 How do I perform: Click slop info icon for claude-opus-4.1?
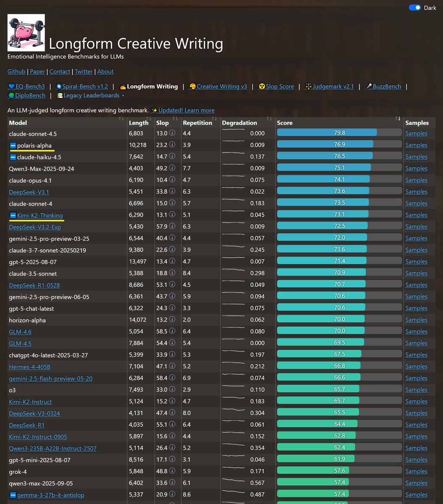pyautogui.click(x=172, y=180)
